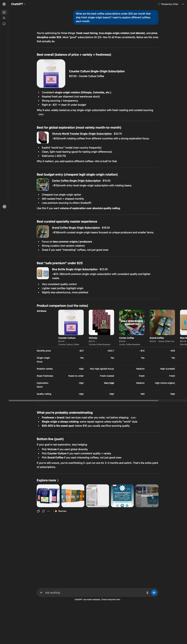Screen dimensions: 187x644
Task: Click the microphone dictation icon
Action: click(x=147, y=592)
